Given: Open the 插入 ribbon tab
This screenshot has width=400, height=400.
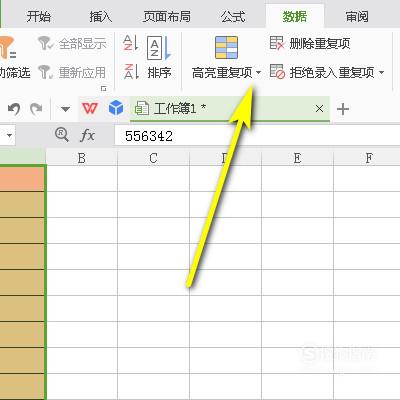Looking at the screenshot, I should tap(101, 16).
